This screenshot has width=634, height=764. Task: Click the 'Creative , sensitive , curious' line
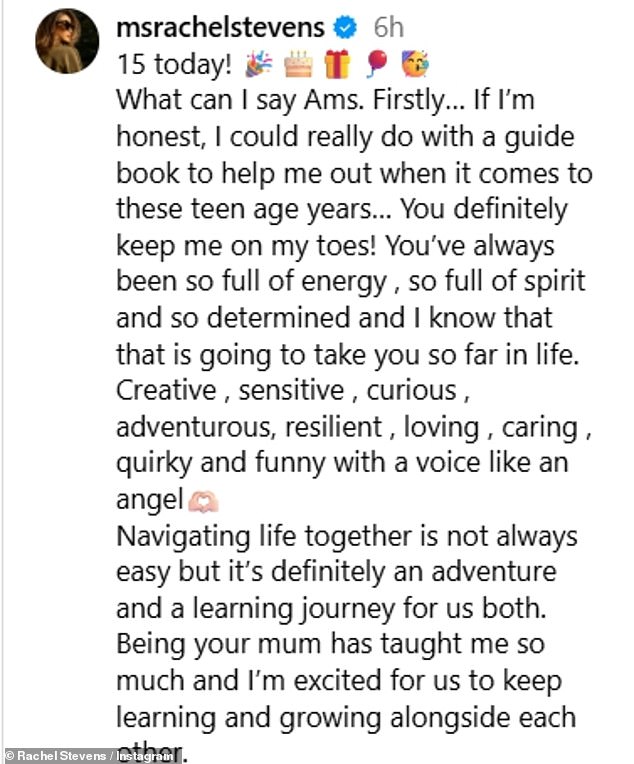pos(286,390)
